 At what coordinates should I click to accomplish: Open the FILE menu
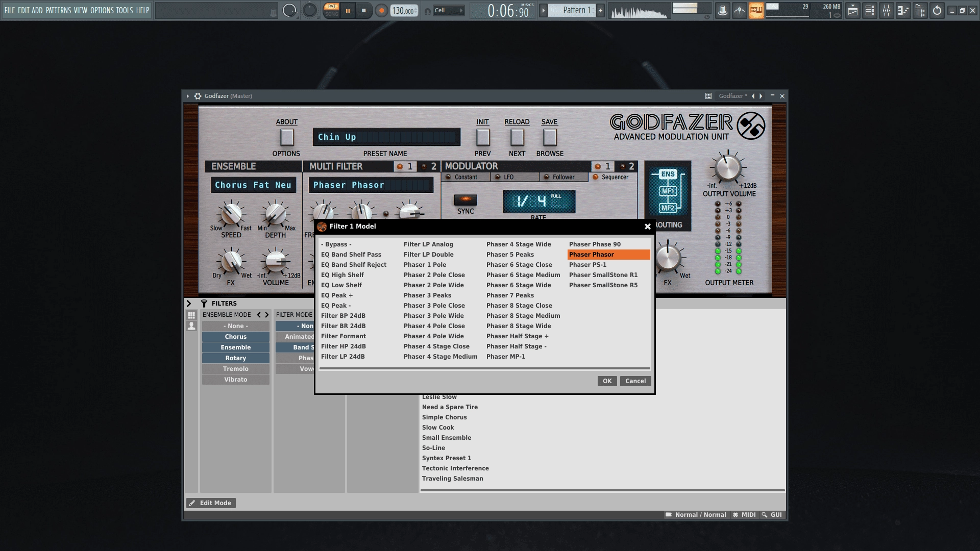[10, 10]
